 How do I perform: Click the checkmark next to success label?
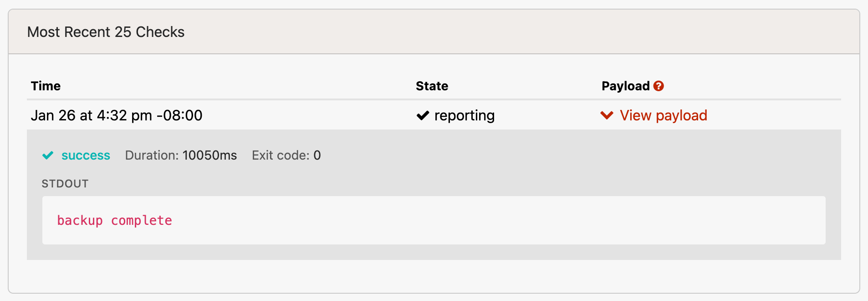[x=48, y=155]
